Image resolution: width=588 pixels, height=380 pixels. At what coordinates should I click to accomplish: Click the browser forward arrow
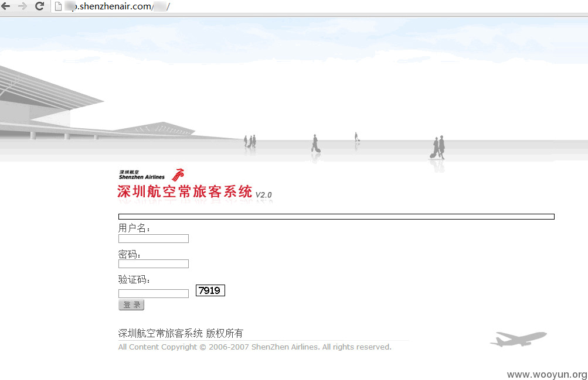tap(22, 6)
